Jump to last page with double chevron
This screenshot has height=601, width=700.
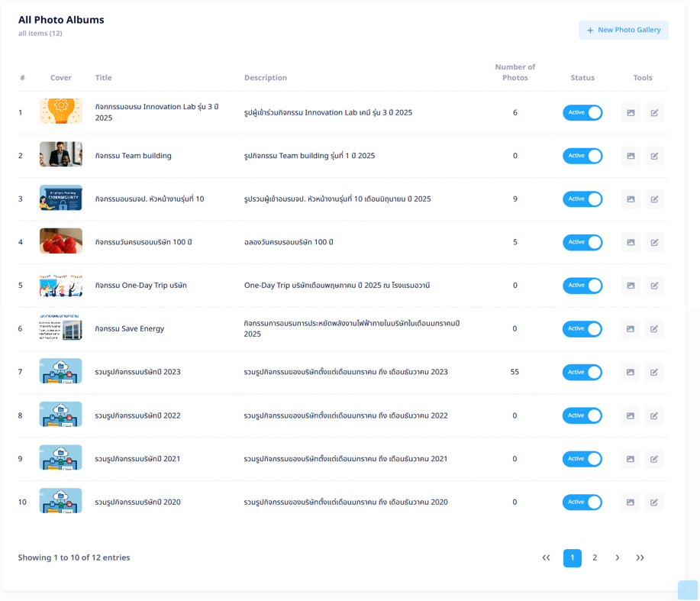(640, 558)
